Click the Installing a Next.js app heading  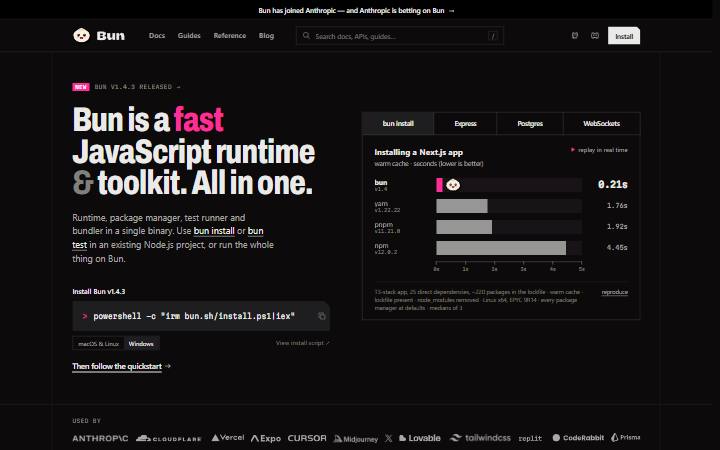pos(418,152)
